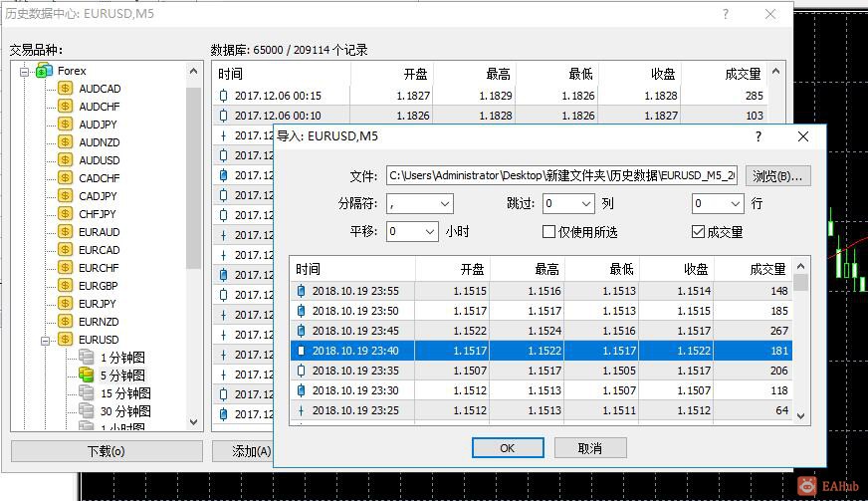Enable the 仅使用所选 checkbox
The height and width of the screenshot is (501, 868).
point(548,232)
